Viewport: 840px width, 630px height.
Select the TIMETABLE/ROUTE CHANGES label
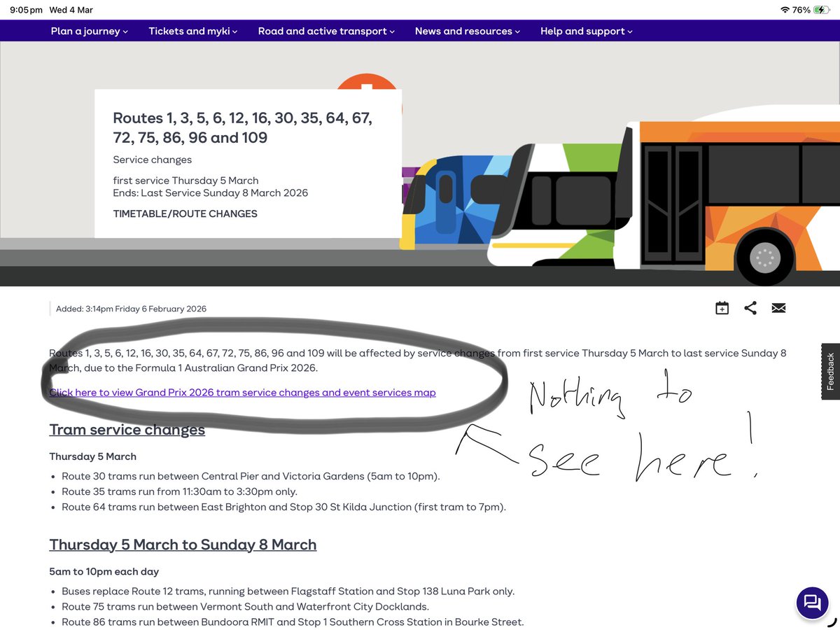(185, 213)
